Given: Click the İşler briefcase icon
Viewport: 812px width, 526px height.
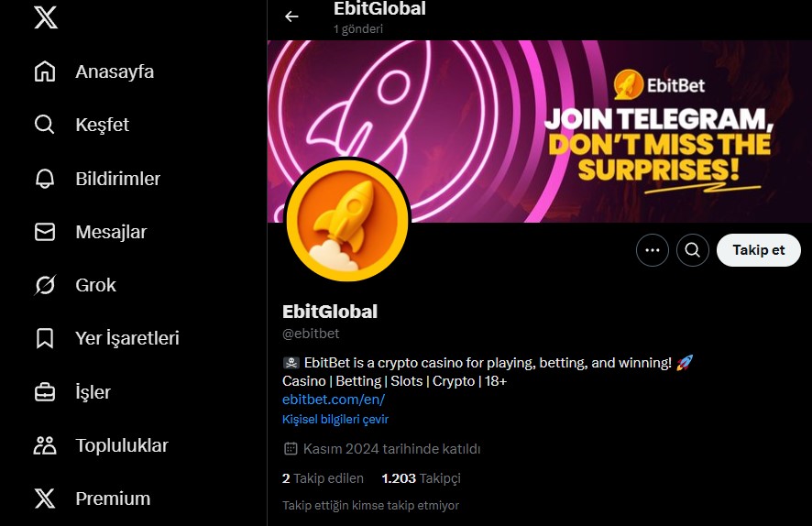Looking at the screenshot, I should (x=45, y=392).
